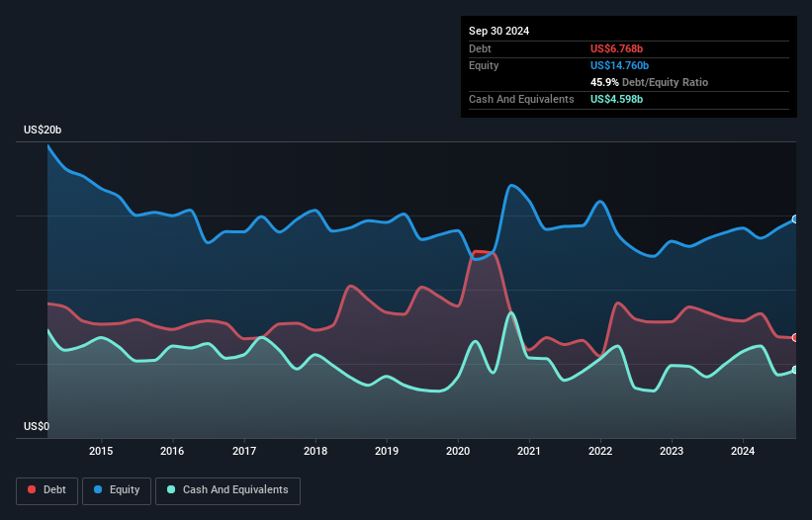This screenshot has width=812, height=520.
Task: Click the blue Equity legend dot
Action: [98, 489]
